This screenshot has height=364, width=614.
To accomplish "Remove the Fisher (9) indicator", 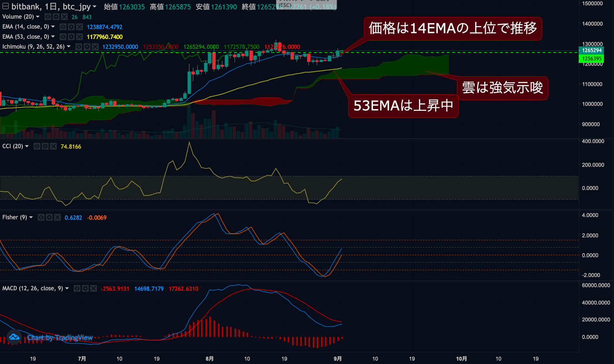I will tap(58, 217).
